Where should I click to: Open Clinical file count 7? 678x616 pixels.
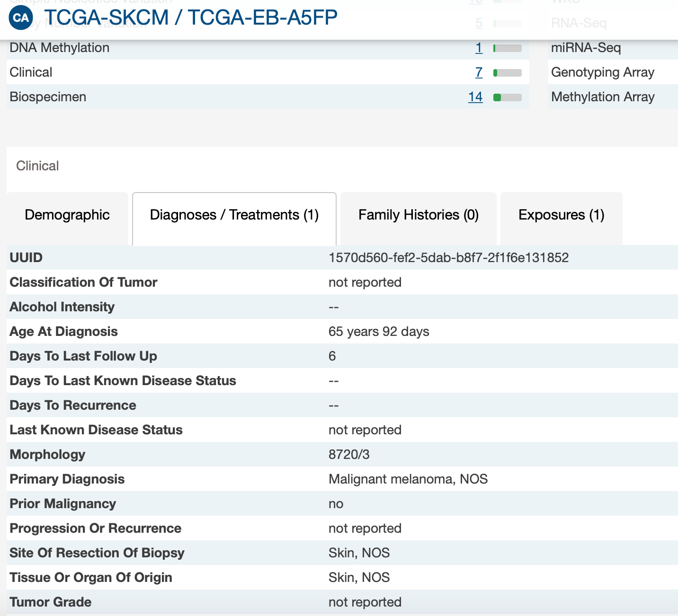[x=479, y=72]
